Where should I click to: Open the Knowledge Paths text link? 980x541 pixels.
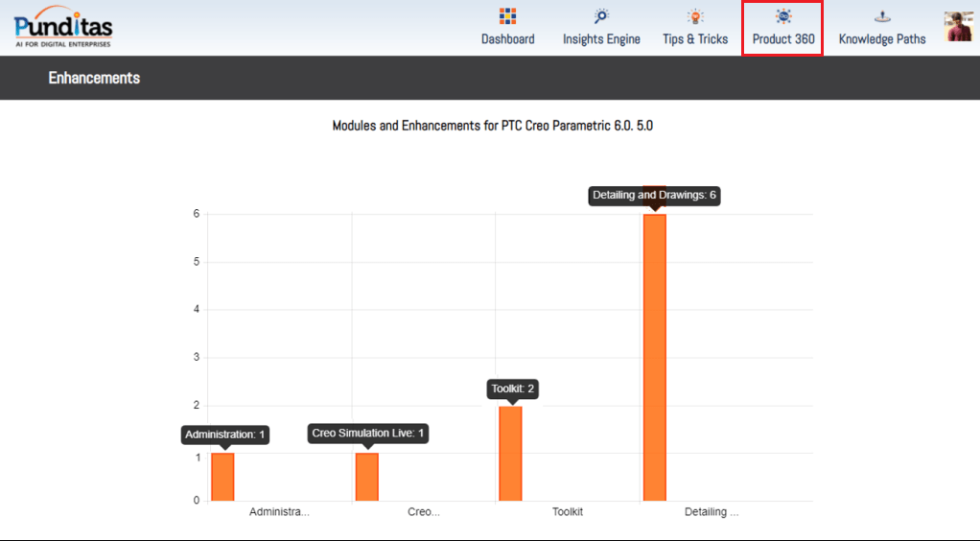click(882, 39)
